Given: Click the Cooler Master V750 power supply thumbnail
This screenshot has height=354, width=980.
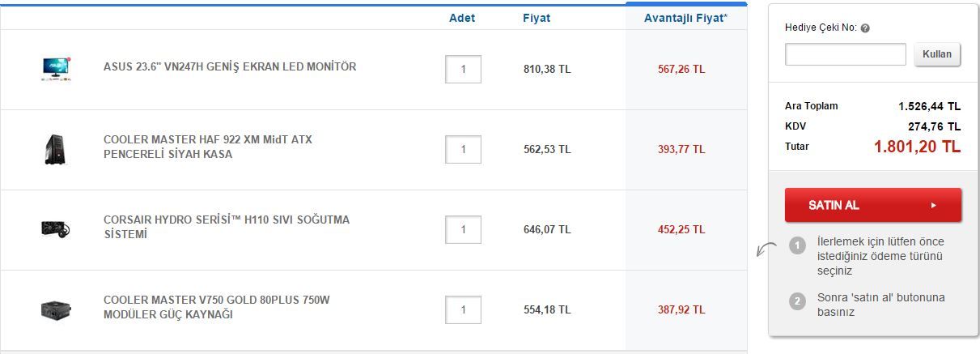Looking at the screenshot, I should pos(55,309).
